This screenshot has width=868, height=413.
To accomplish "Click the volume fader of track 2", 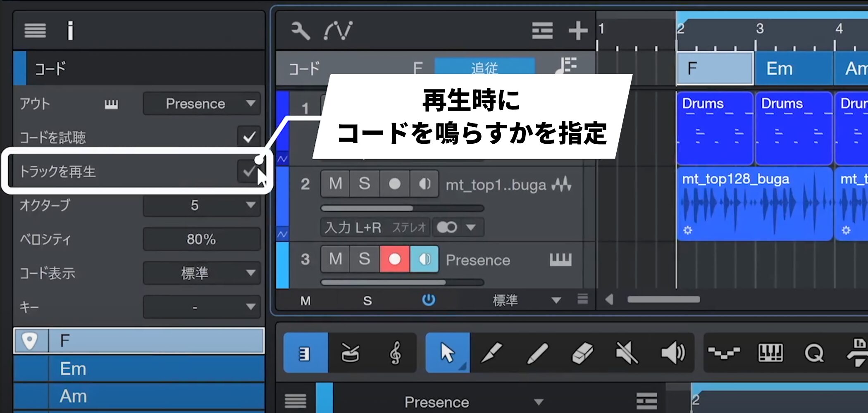I will coord(402,208).
